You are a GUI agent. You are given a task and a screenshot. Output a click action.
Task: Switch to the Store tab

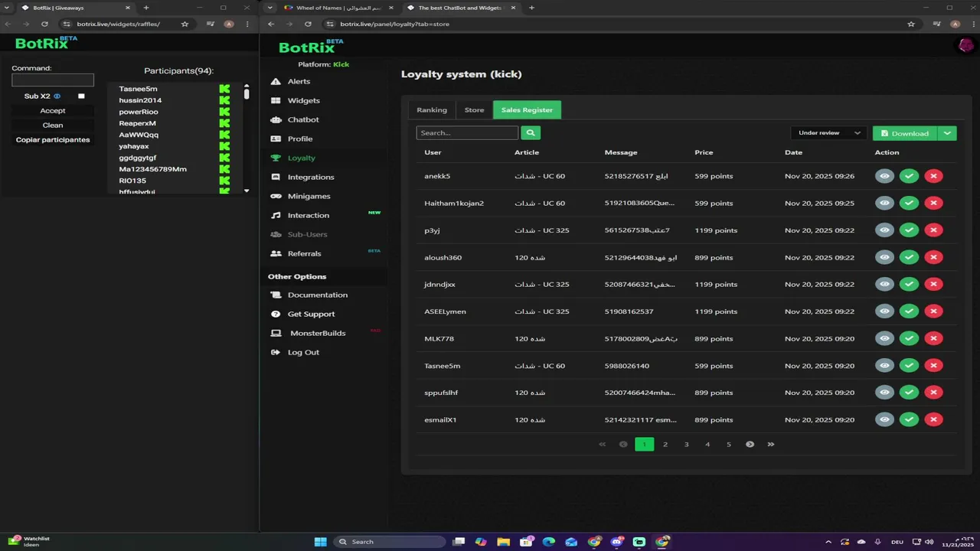pyautogui.click(x=475, y=110)
